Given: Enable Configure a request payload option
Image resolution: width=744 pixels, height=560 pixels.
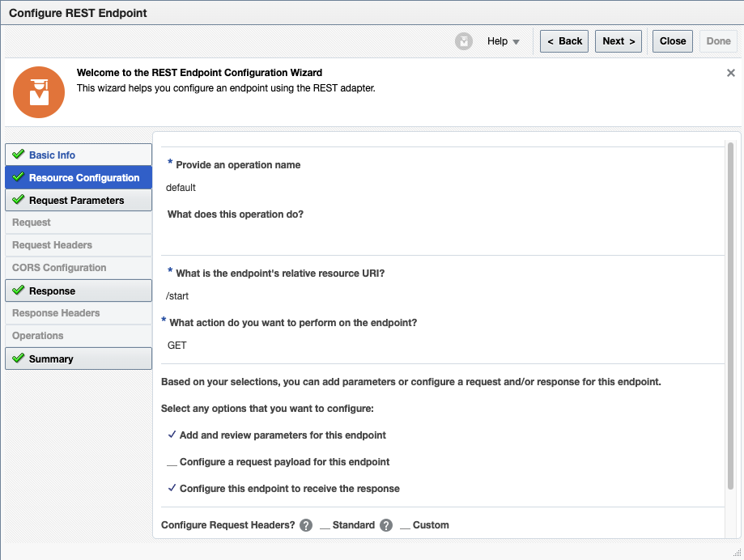Looking at the screenshot, I should (x=172, y=462).
